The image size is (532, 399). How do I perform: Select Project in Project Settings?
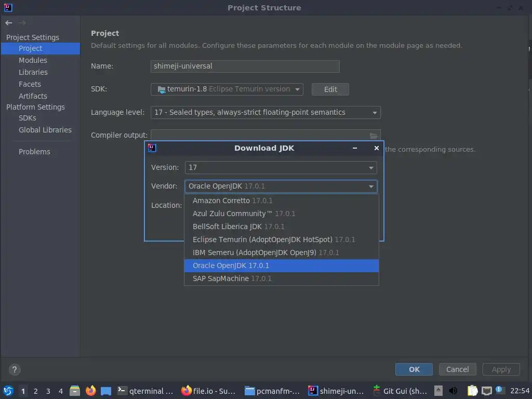point(41,48)
